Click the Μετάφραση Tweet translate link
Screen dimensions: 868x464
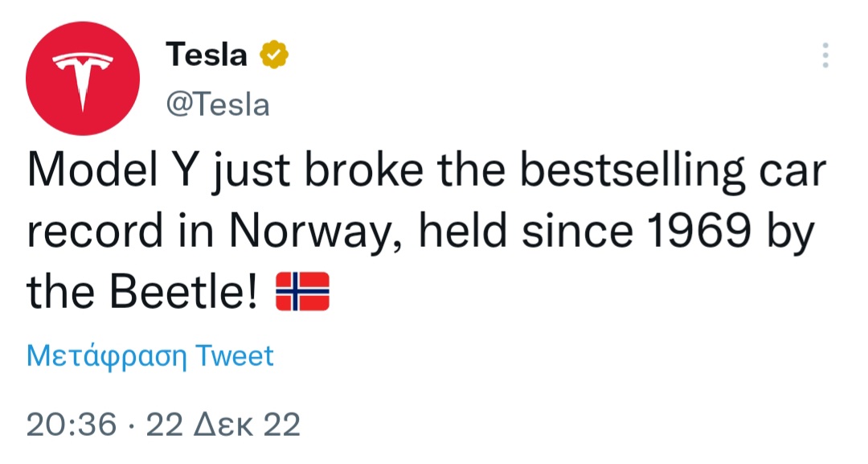pyautogui.click(x=150, y=355)
